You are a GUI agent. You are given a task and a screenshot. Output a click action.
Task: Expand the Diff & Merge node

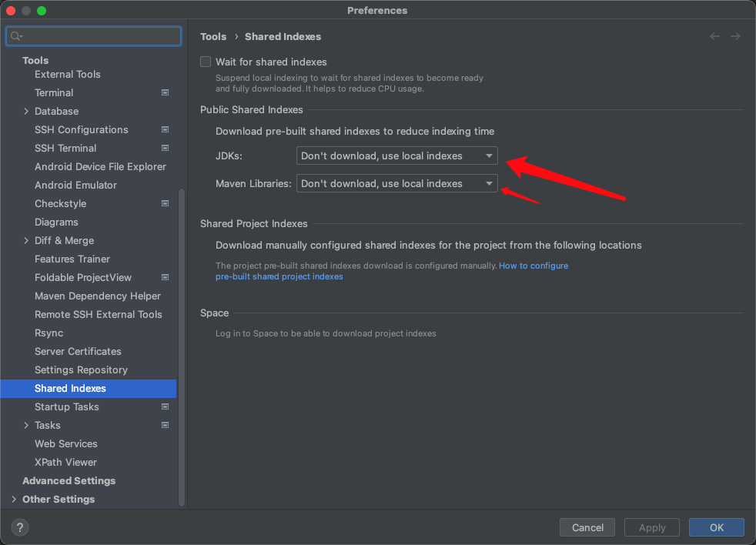[26, 240]
